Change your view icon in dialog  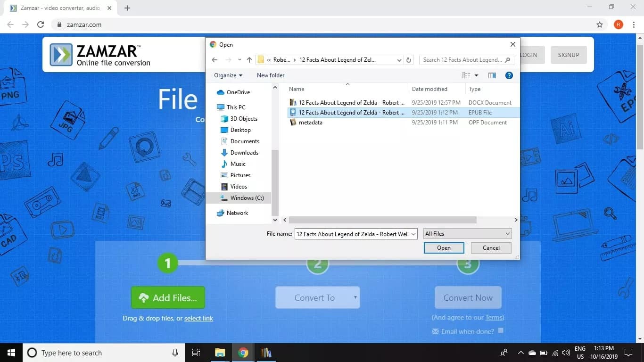[466, 75]
